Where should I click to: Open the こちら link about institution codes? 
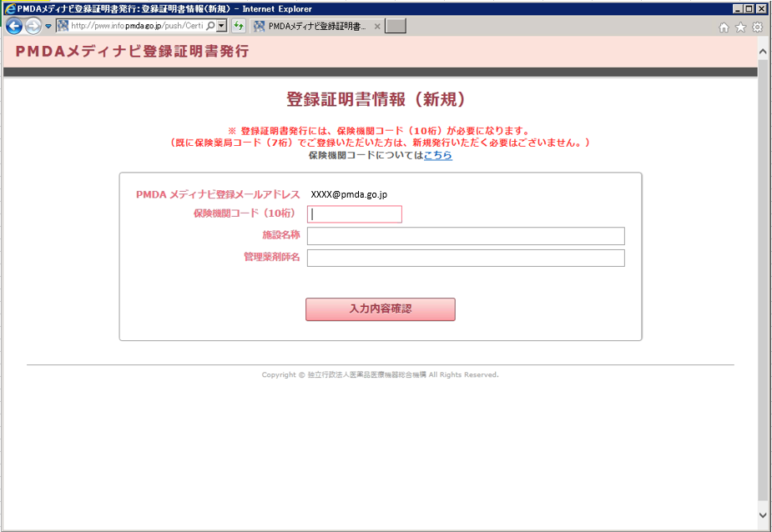pyautogui.click(x=437, y=155)
